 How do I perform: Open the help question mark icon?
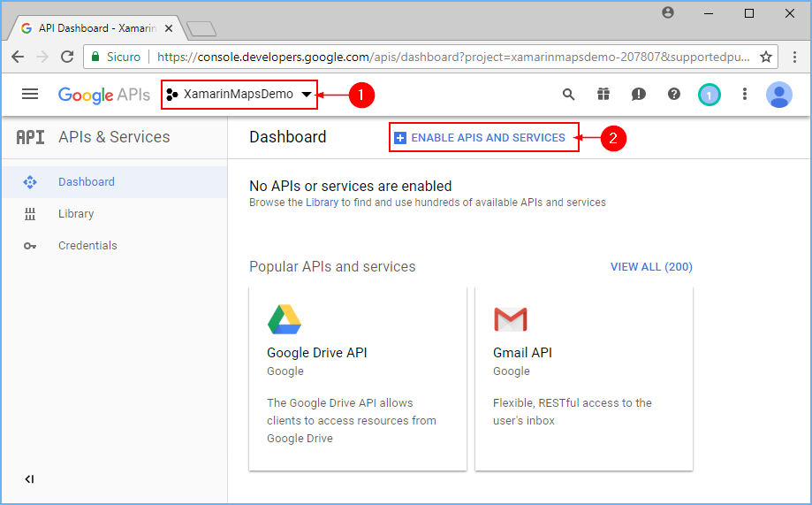coord(674,94)
